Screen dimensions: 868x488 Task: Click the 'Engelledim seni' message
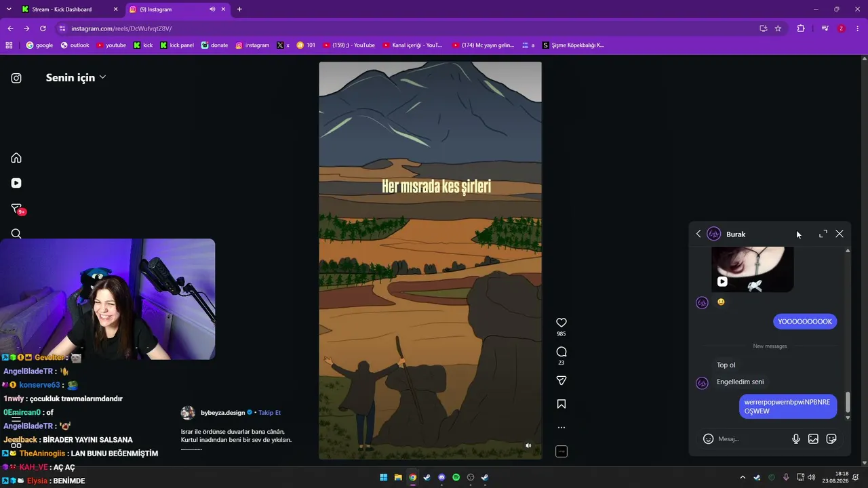coord(741,382)
